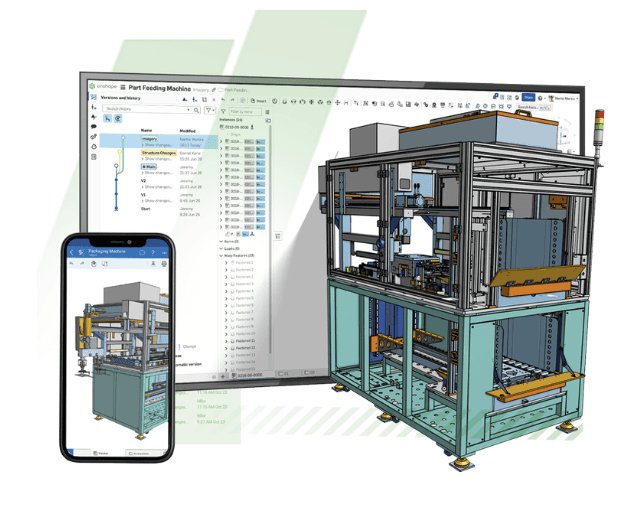Click into the Filter by name field

click(x=245, y=111)
